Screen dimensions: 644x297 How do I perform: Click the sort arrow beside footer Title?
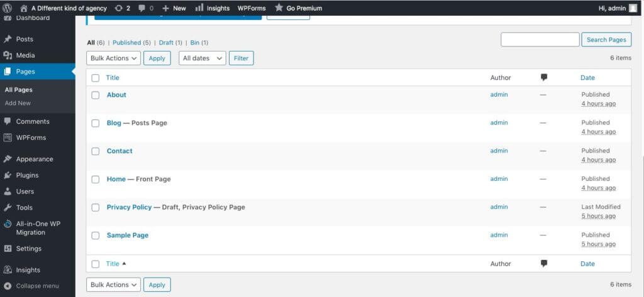point(124,263)
